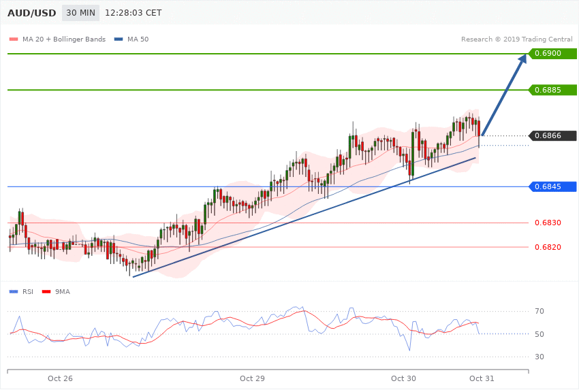
Task: Click the 12:28:03 CET timestamp
Action: tap(134, 13)
